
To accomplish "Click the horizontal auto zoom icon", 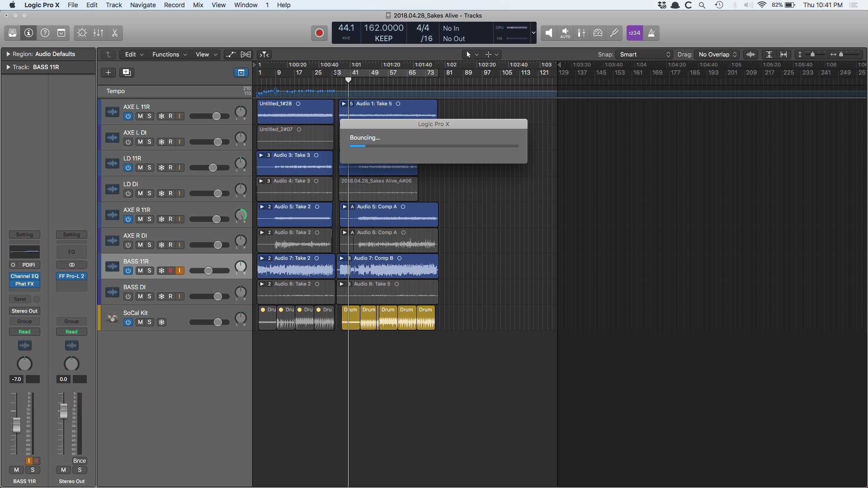I will click(784, 55).
